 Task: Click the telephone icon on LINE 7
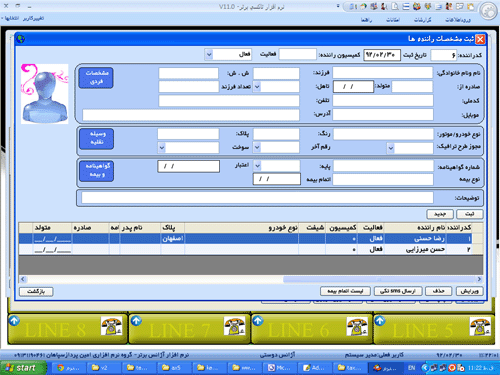(235, 326)
